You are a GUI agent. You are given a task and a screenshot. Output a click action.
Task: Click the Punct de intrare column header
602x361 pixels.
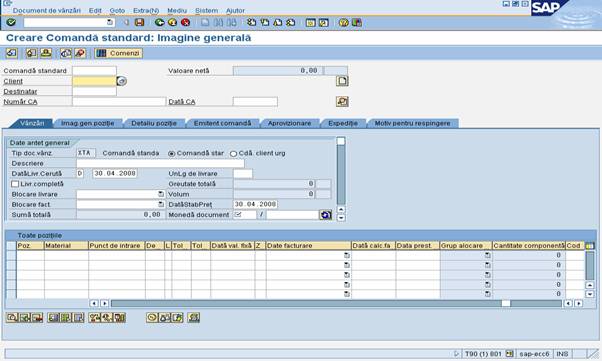(x=117, y=245)
